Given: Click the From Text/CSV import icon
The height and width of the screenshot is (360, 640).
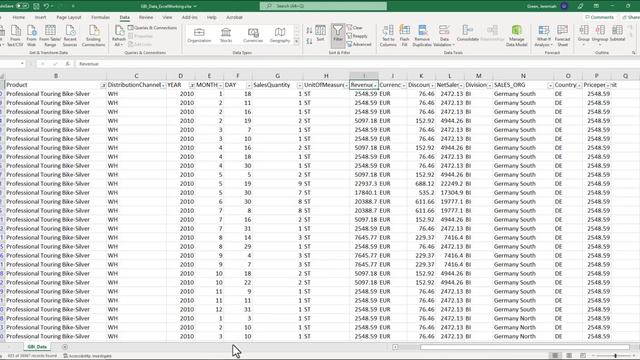Looking at the screenshot, I should click(x=15, y=36).
